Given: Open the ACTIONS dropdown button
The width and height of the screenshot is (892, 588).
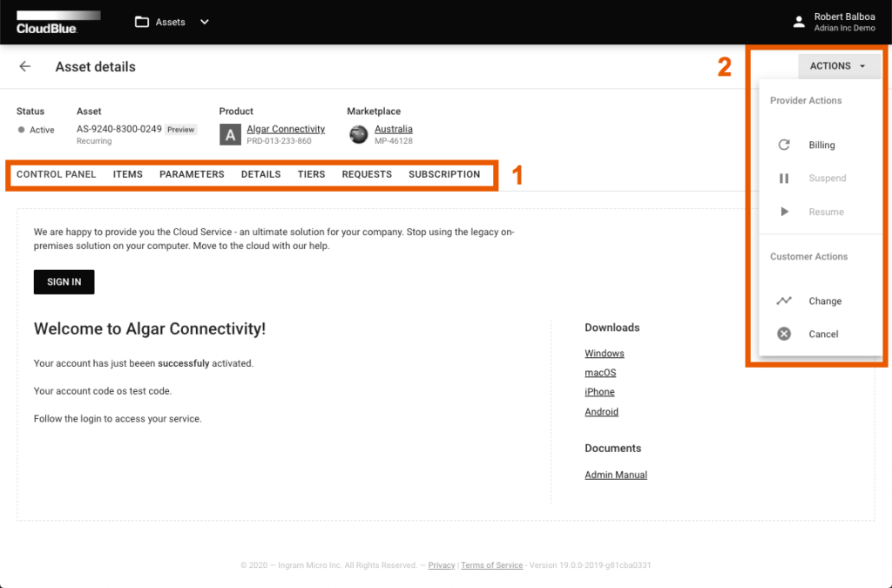Looking at the screenshot, I should click(x=839, y=66).
